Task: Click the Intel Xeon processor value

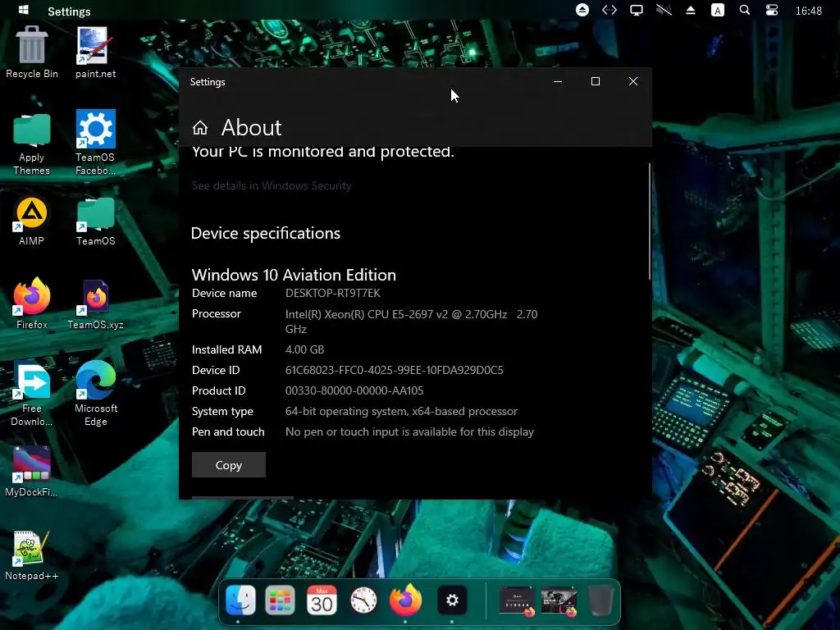Action: point(412,322)
